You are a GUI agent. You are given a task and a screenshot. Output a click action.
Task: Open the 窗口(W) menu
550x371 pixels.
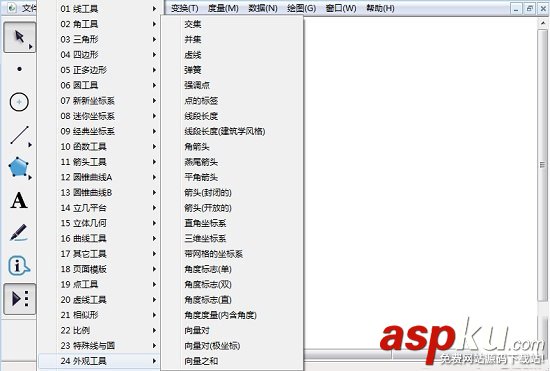click(341, 8)
